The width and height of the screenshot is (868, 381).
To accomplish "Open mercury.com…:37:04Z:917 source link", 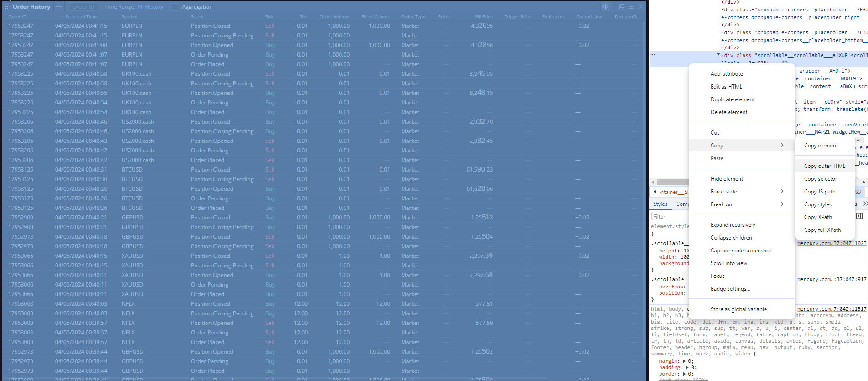I will click(832, 279).
